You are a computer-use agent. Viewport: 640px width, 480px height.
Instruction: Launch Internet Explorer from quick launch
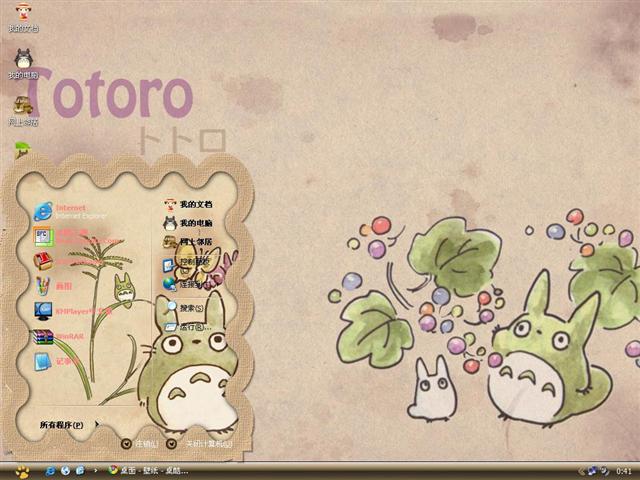coord(50,471)
